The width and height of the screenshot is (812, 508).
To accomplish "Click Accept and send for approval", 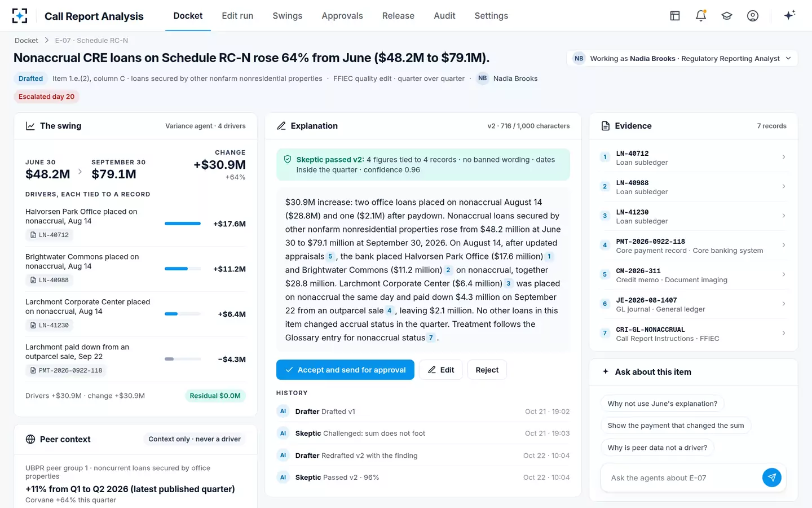I will click(x=345, y=370).
